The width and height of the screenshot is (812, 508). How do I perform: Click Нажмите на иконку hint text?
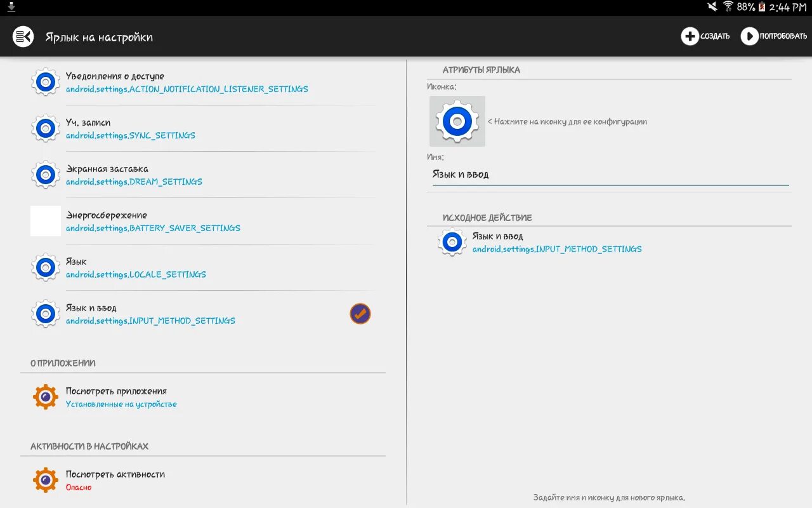coord(567,121)
